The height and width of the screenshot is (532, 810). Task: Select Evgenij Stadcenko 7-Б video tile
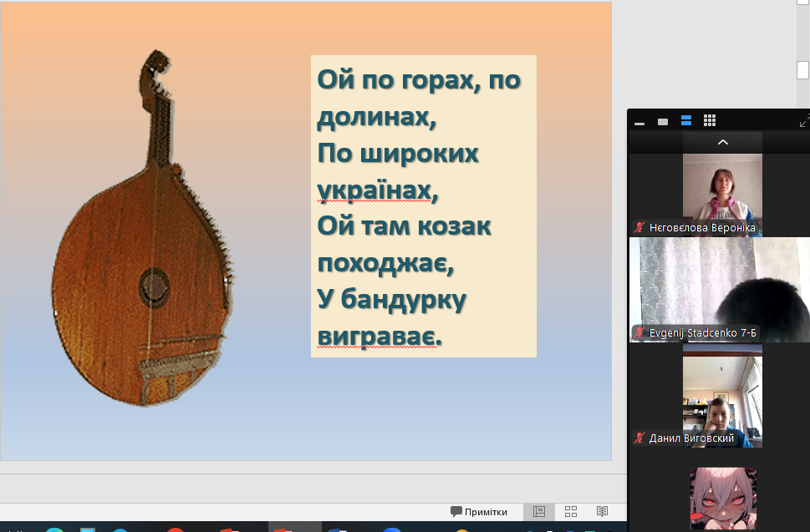point(720,290)
